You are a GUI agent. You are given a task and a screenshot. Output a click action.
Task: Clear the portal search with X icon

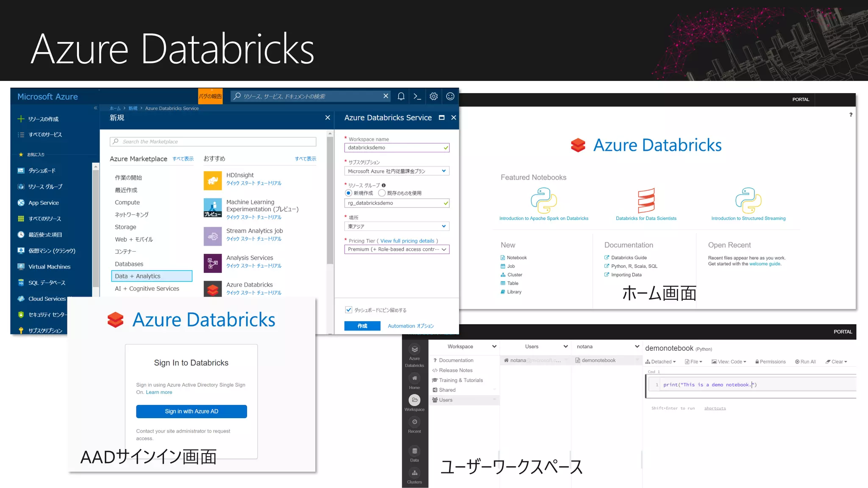[386, 96]
